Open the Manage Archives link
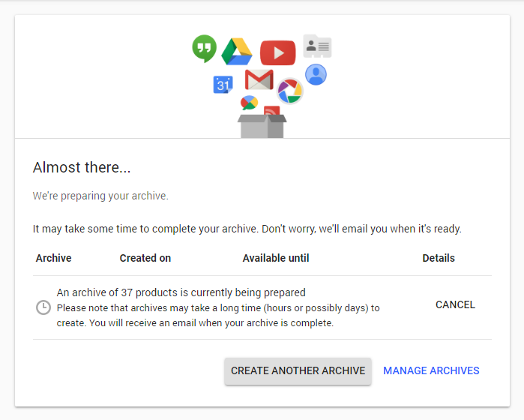Screen dimensions: 524x420 (x=431, y=370)
